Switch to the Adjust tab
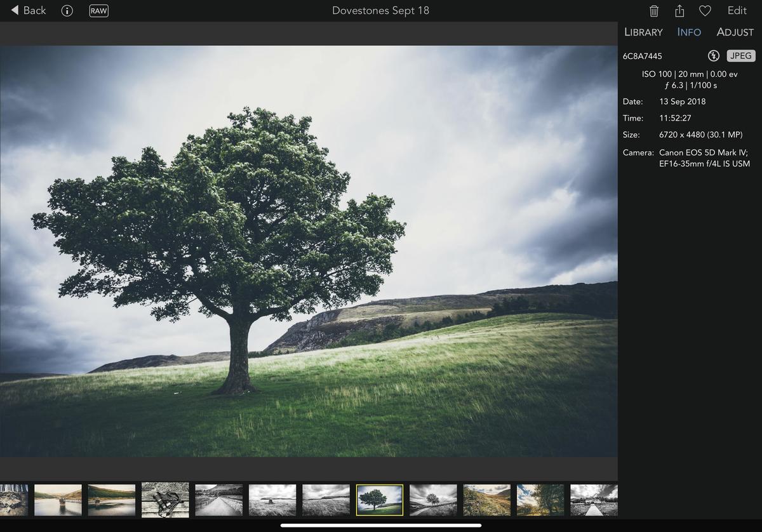 pos(735,32)
